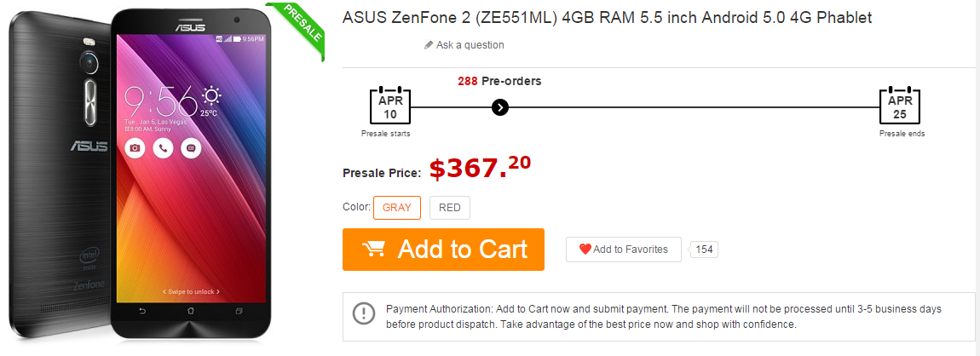Click the black arrow presale progress marker
The image size is (980, 356).
500,107
